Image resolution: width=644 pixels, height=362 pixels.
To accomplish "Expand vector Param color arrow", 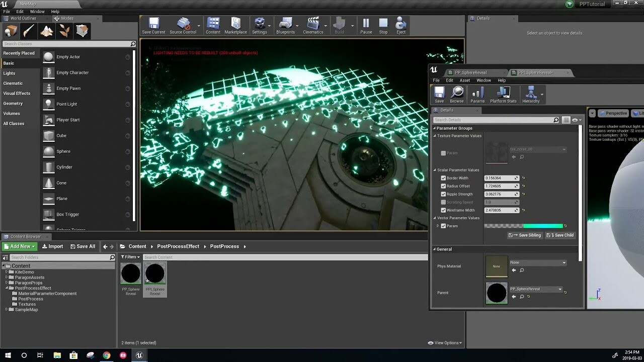I will click(438, 226).
